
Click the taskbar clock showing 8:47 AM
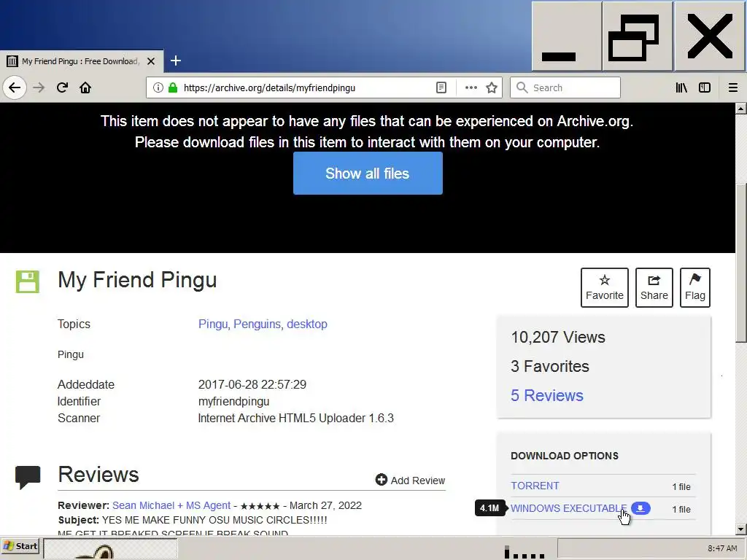(x=722, y=548)
